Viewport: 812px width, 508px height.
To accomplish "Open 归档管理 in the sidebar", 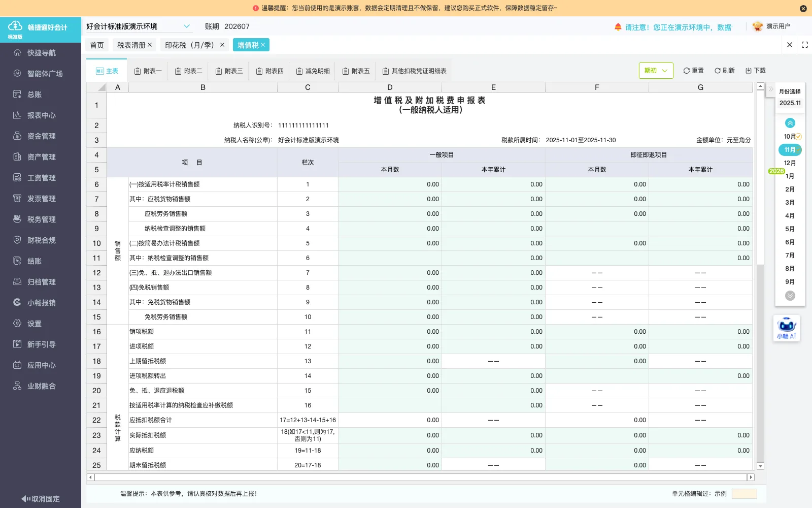I will [x=41, y=282].
